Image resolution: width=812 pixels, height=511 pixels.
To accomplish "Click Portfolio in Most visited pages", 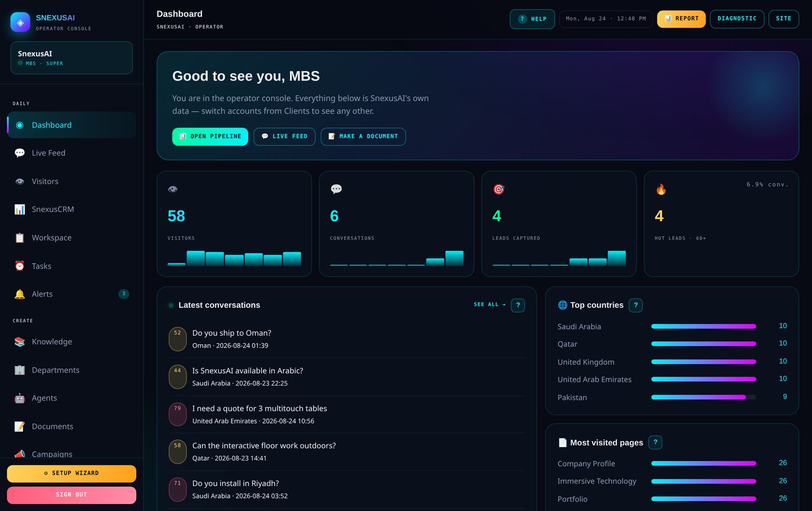I will (x=572, y=499).
